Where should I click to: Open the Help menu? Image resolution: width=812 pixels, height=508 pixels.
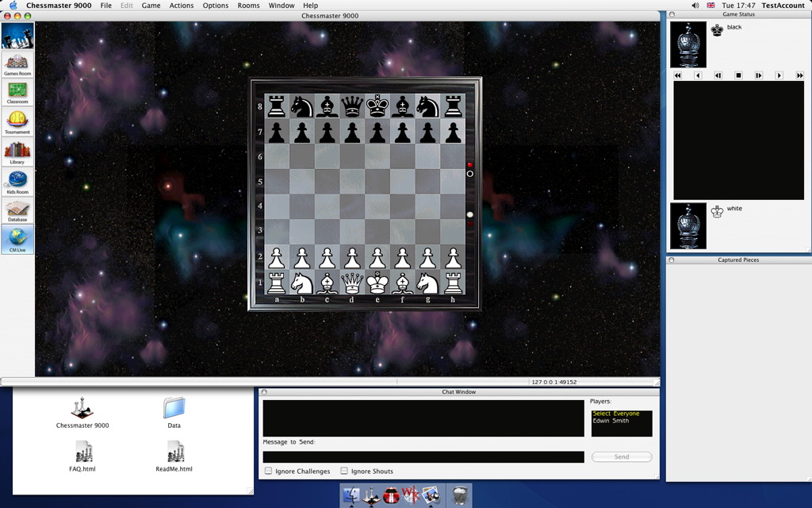click(x=310, y=6)
